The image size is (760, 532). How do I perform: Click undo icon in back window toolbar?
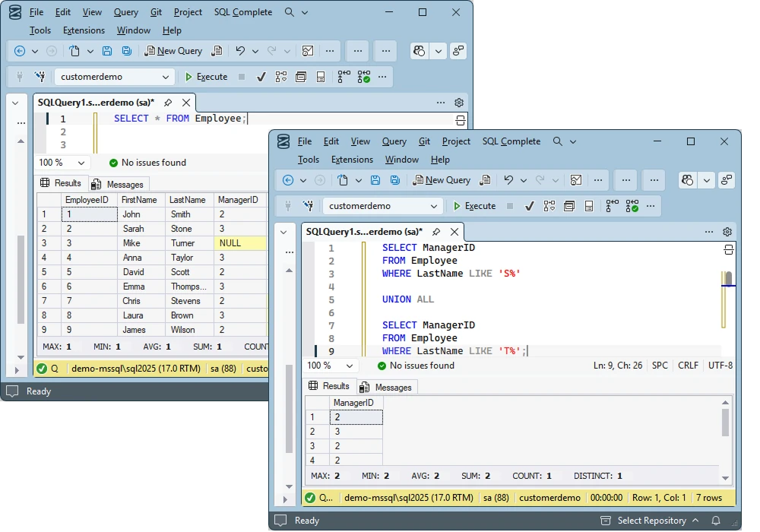coord(240,51)
